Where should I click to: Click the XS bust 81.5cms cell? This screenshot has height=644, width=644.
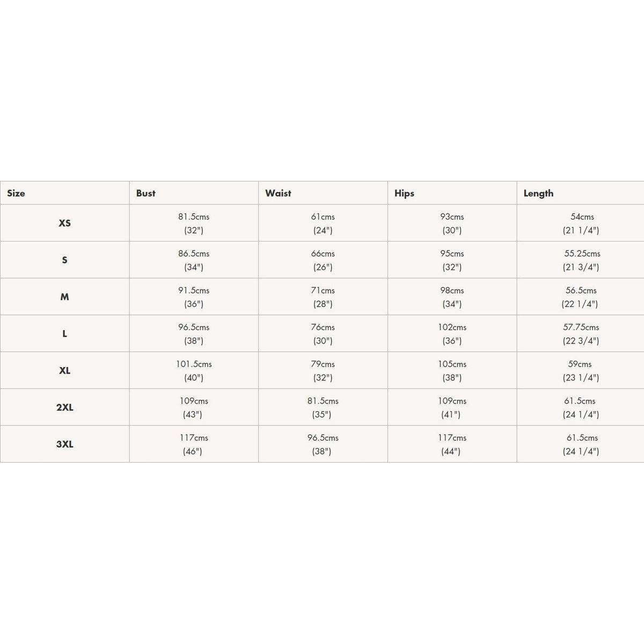click(x=194, y=223)
